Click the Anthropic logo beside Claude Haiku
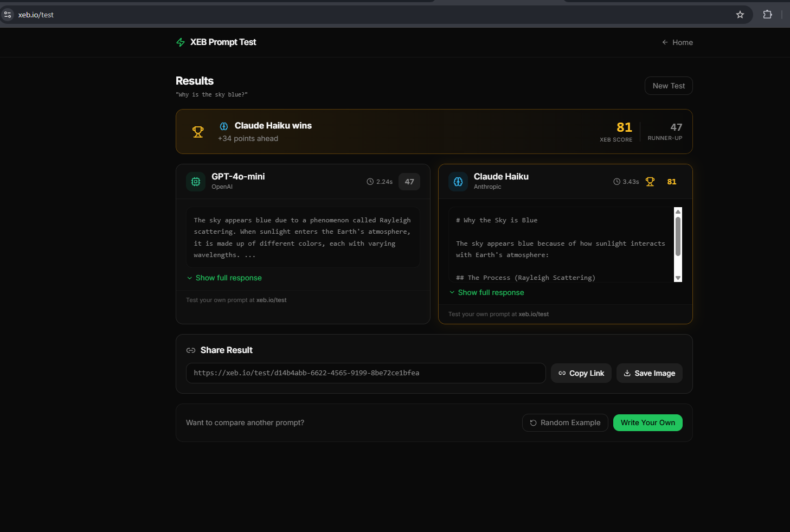 click(458, 181)
